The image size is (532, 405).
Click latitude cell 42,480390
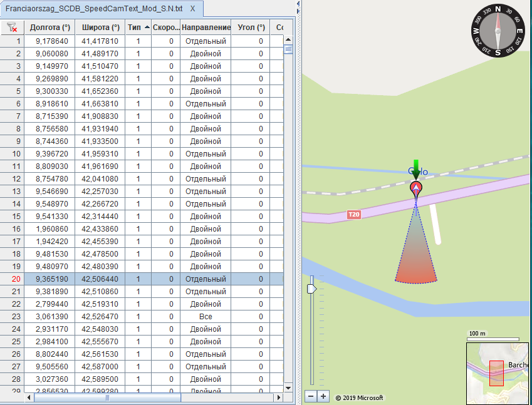(x=100, y=267)
